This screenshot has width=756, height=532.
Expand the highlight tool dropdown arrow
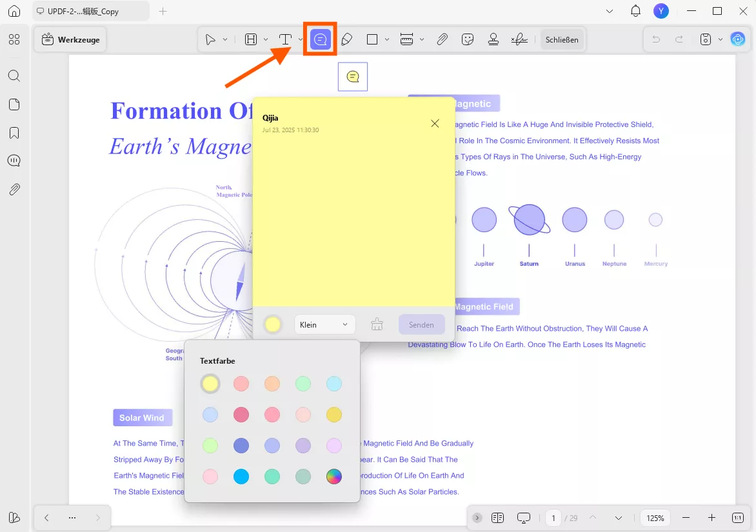266,39
